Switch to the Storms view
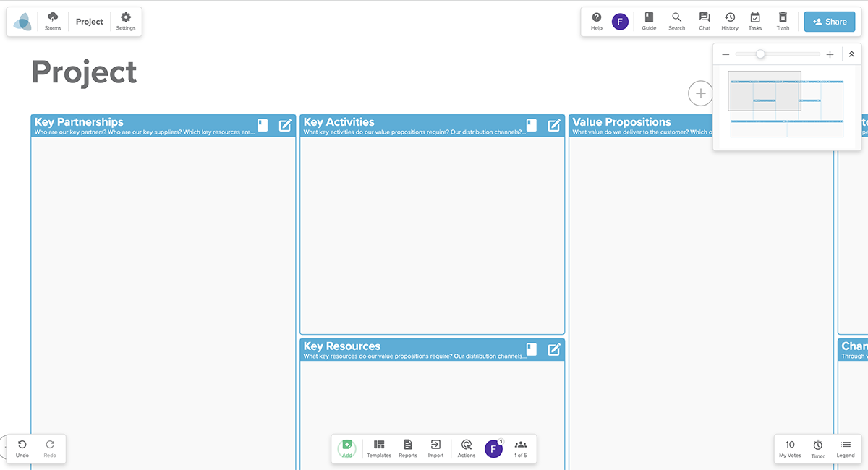Screen dimensions: 868x470 tap(52, 21)
